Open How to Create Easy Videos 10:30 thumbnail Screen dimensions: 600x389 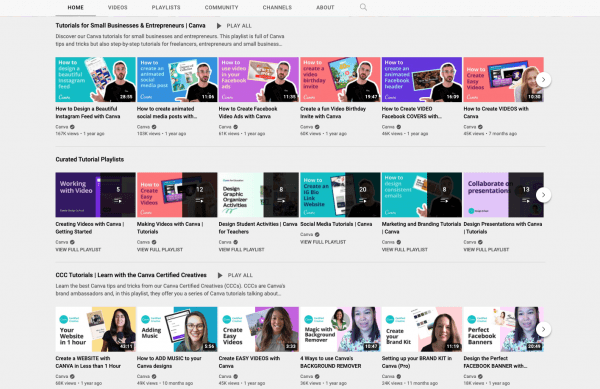[503, 80]
